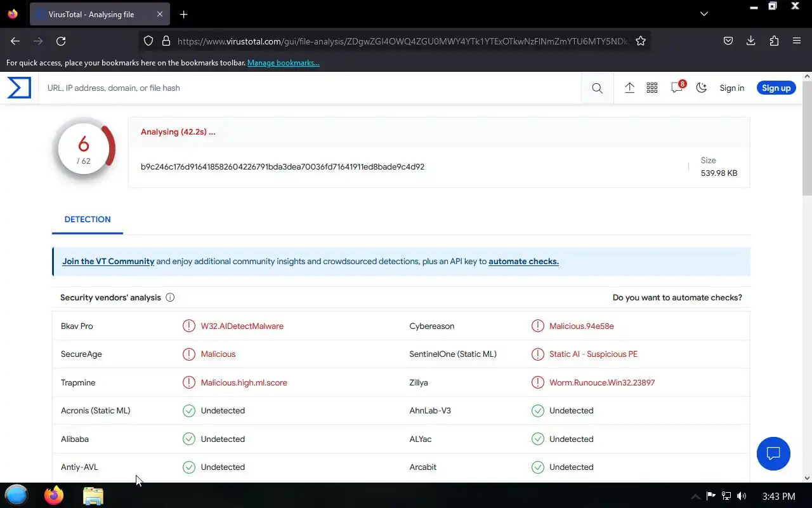Image resolution: width=812 pixels, height=508 pixels.
Task: Click the Acronis Undetected check icon
Action: pyautogui.click(x=189, y=411)
